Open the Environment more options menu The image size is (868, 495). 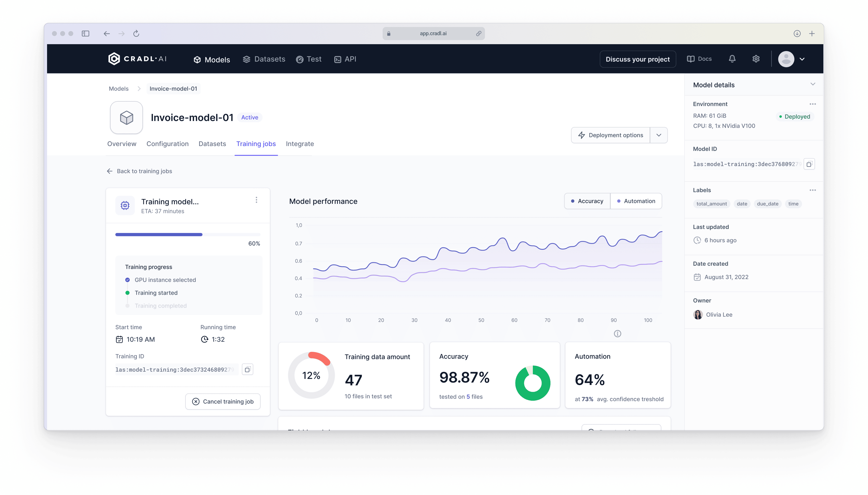813,104
